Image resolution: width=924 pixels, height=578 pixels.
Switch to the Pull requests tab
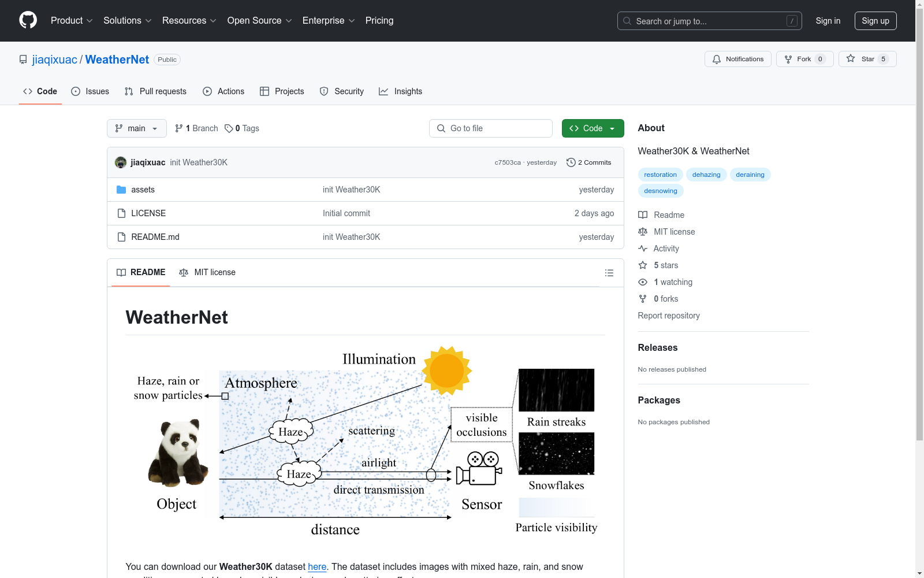[x=155, y=91]
